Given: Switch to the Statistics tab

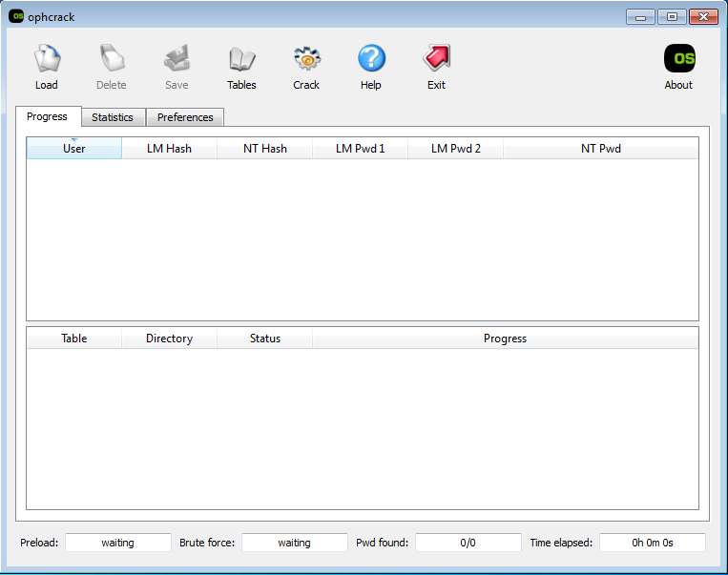Looking at the screenshot, I should tap(113, 117).
